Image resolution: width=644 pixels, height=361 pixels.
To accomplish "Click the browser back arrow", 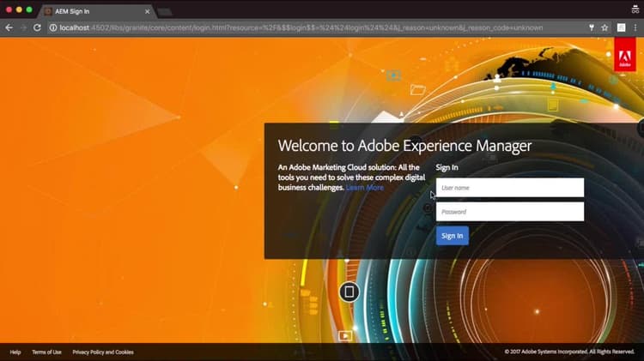I will coord(9,27).
